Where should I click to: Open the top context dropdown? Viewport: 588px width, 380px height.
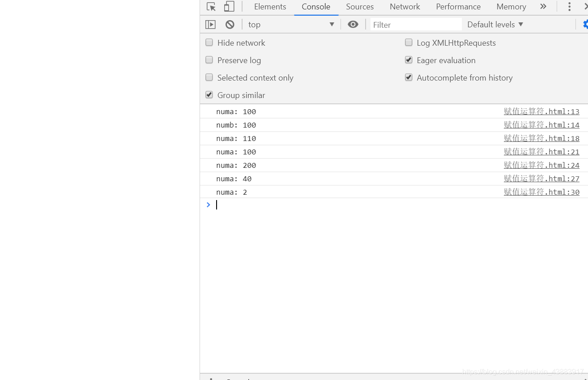(291, 25)
